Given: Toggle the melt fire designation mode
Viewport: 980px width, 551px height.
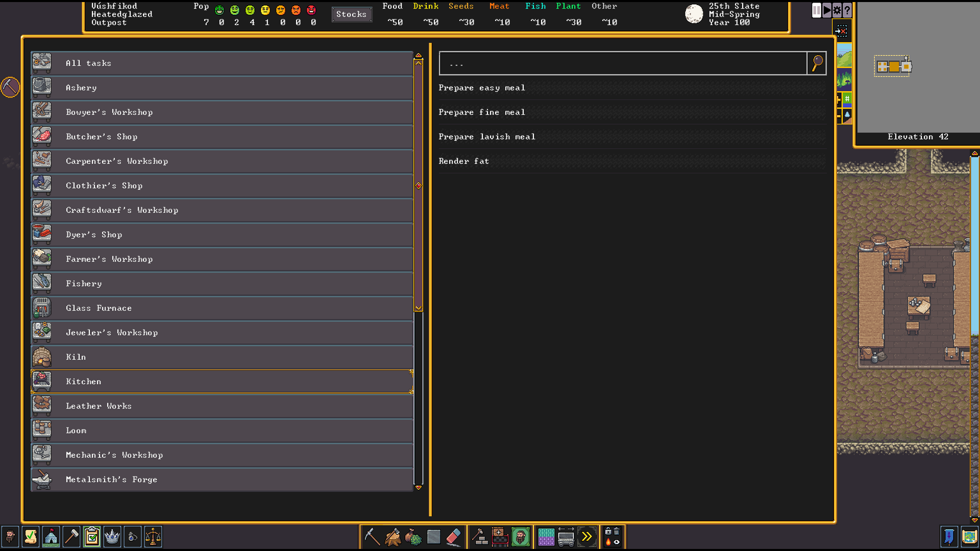Looking at the screenshot, I should (608, 542).
